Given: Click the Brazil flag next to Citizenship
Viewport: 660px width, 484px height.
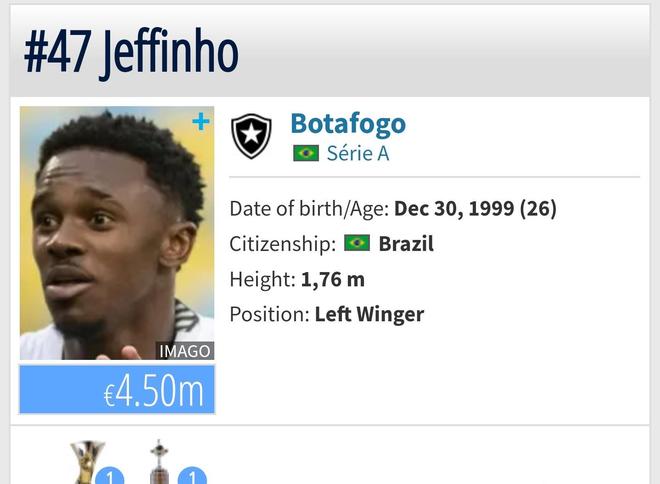Looking at the screenshot, I should pyautogui.click(x=357, y=243).
